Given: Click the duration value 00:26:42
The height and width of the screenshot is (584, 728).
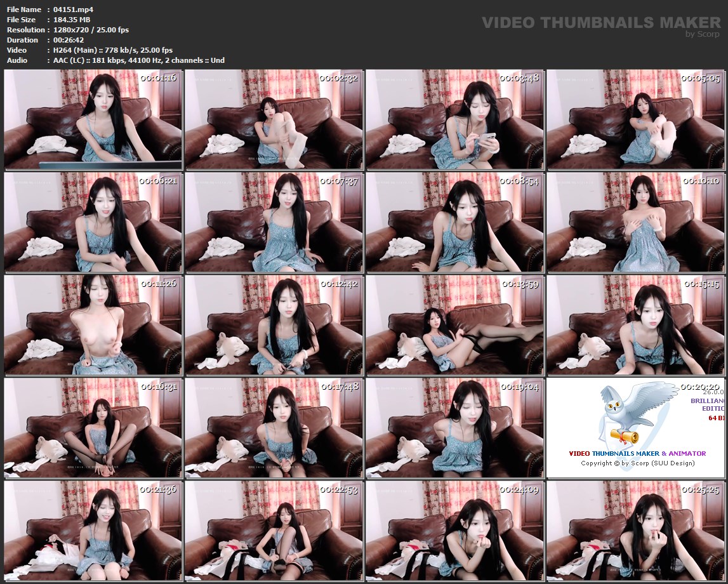Looking at the screenshot, I should [x=69, y=40].
